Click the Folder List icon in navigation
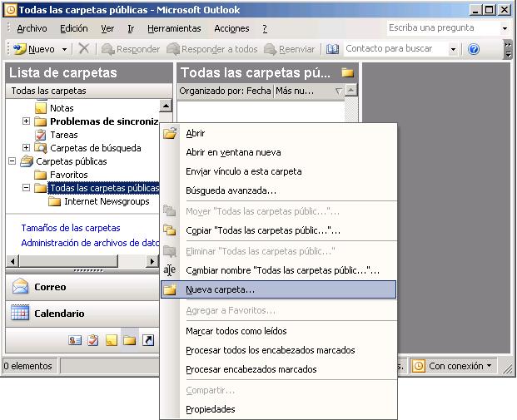Screen dimensions: 517x420 click(x=130, y=340)
